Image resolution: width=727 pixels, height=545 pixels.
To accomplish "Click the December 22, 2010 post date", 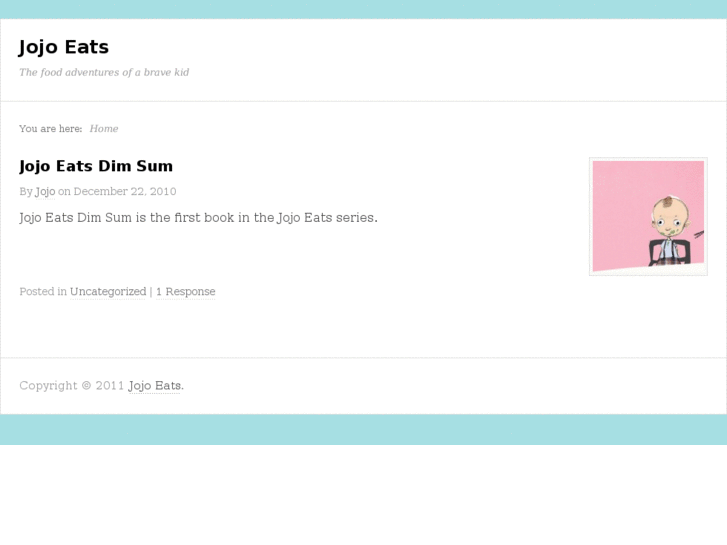I will (125, 192).
